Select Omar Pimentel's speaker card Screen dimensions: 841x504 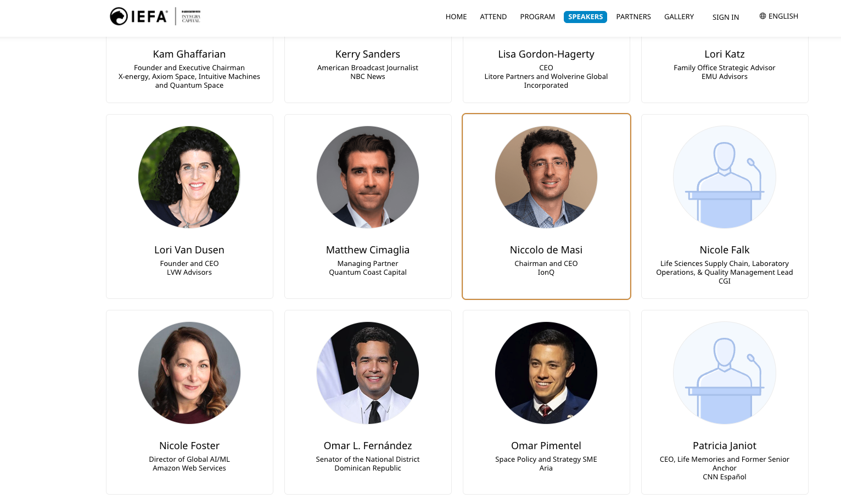[x=546, y=401]
